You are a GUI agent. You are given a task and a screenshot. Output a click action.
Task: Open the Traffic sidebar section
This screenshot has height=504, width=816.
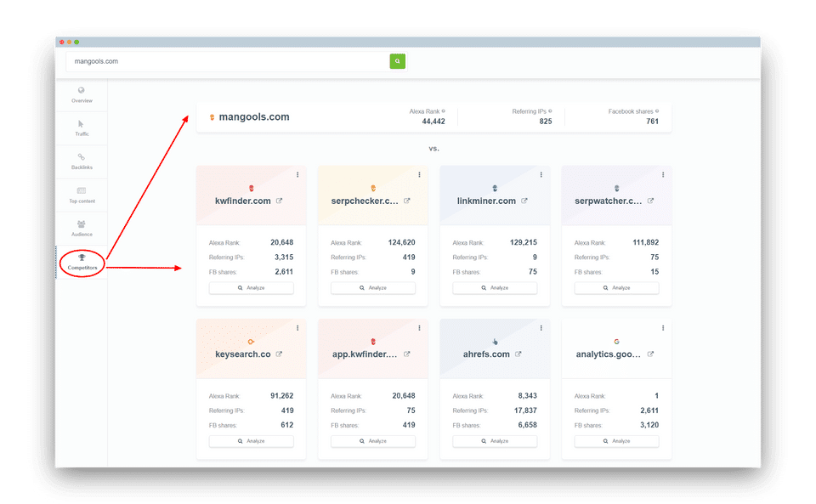click(82, 128)
